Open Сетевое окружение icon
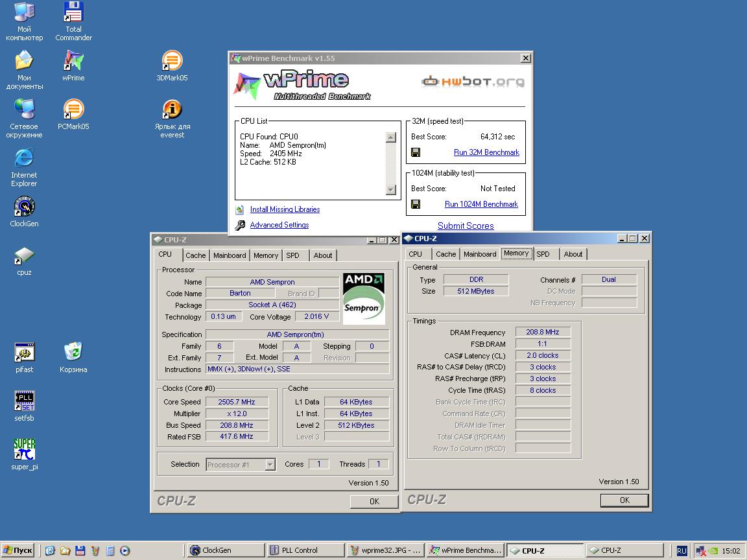 click(24, 119)
